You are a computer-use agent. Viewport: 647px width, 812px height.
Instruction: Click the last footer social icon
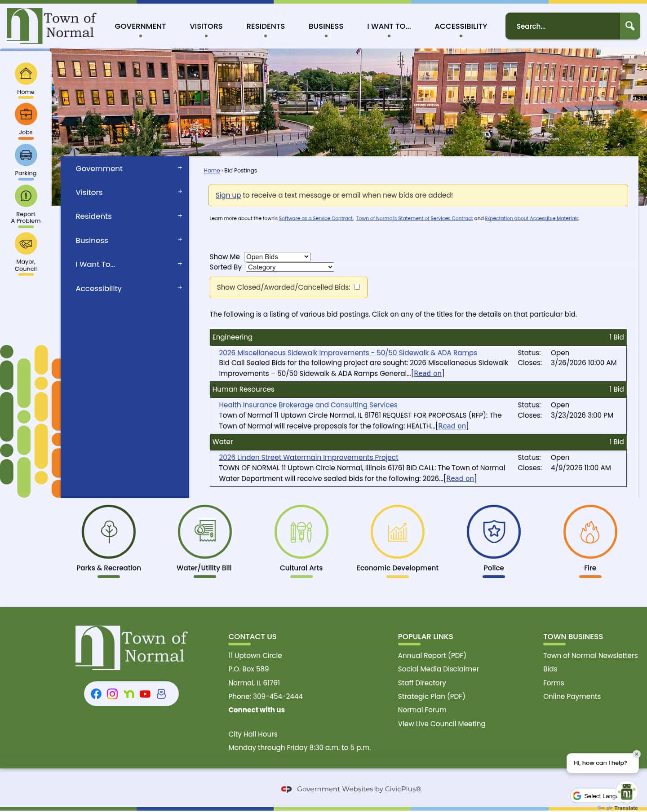point(161,694)
